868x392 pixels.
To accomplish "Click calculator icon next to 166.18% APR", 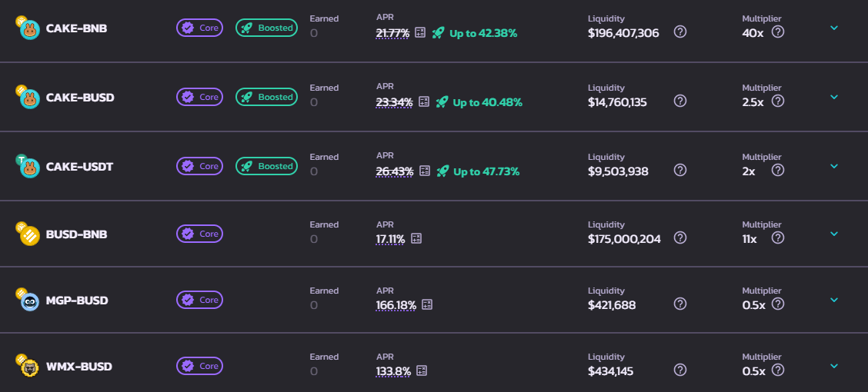I will coord(427,305).
